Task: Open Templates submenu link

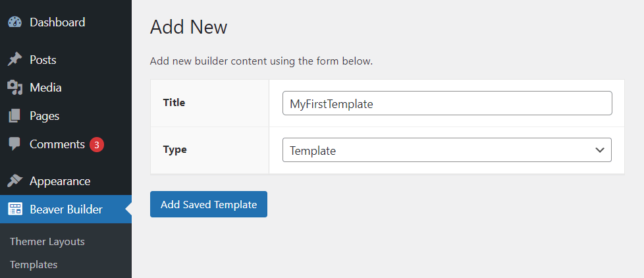Action: pyautogui.click(x=34, y=265)
